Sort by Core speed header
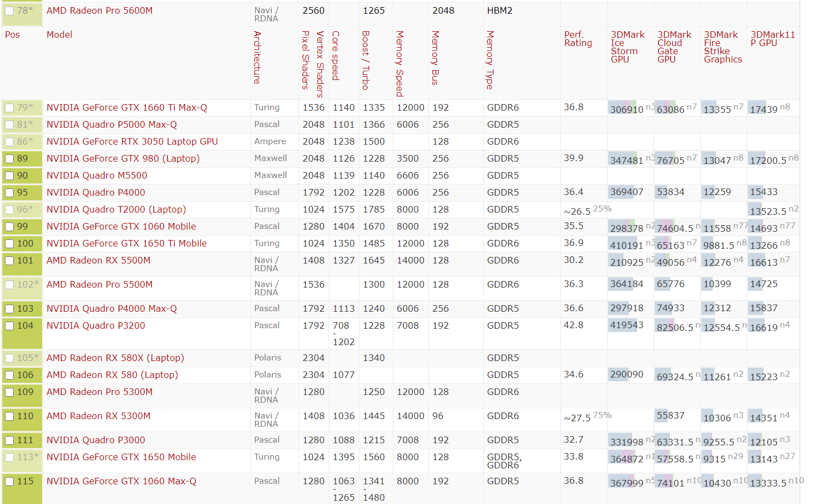Image resolution: width=813 pixels, height=504 pixels. click(x=336, y=55)
